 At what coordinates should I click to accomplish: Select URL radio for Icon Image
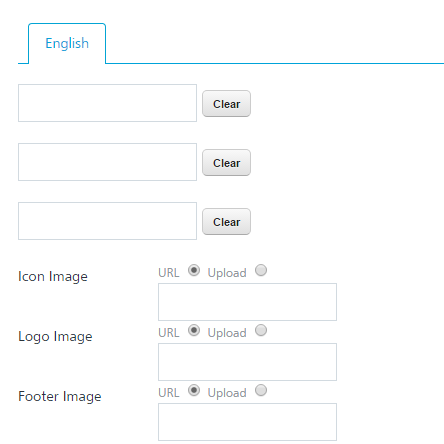tap(194, 270)
